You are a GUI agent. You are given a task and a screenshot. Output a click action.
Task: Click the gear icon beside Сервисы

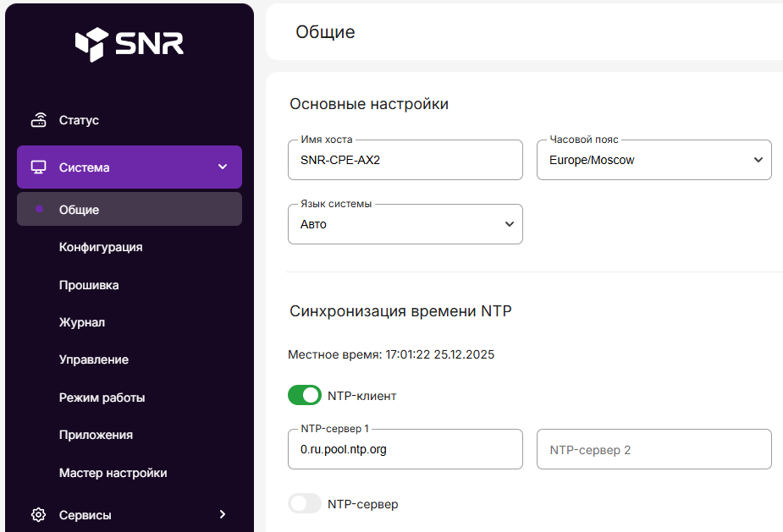point(39,514)
